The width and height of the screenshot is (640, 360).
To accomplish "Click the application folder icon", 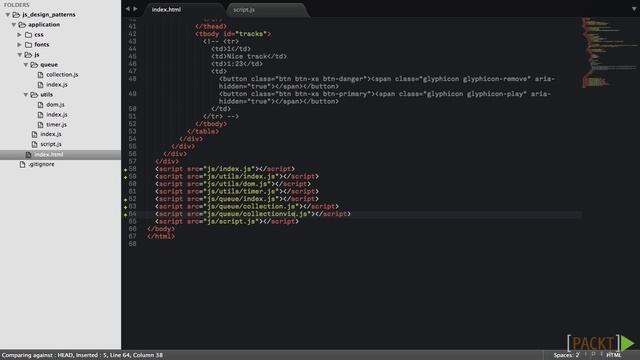I will 22,25.
